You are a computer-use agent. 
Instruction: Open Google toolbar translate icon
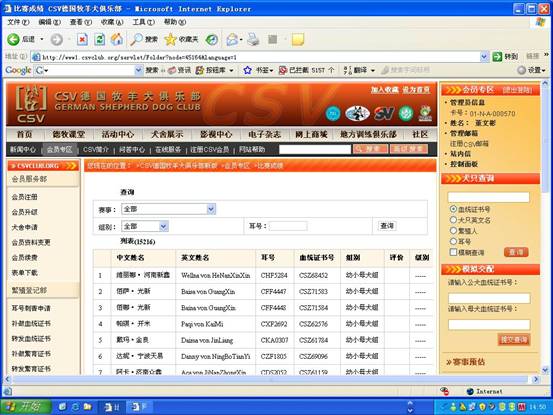[x=348, y=70]
